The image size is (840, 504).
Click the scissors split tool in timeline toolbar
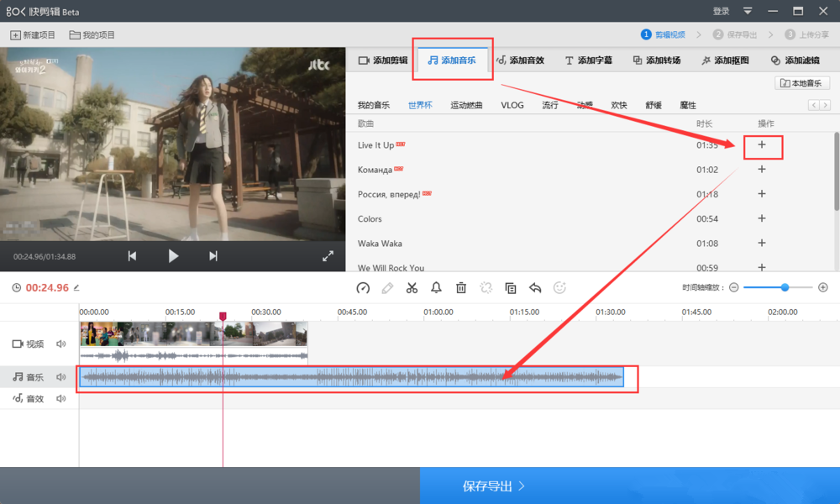point(412,288)
